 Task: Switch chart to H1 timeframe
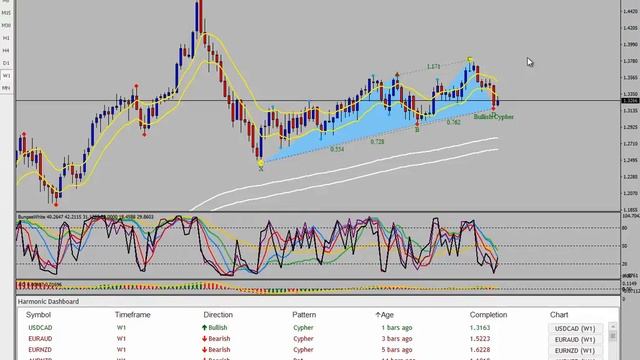pos(6,38)
